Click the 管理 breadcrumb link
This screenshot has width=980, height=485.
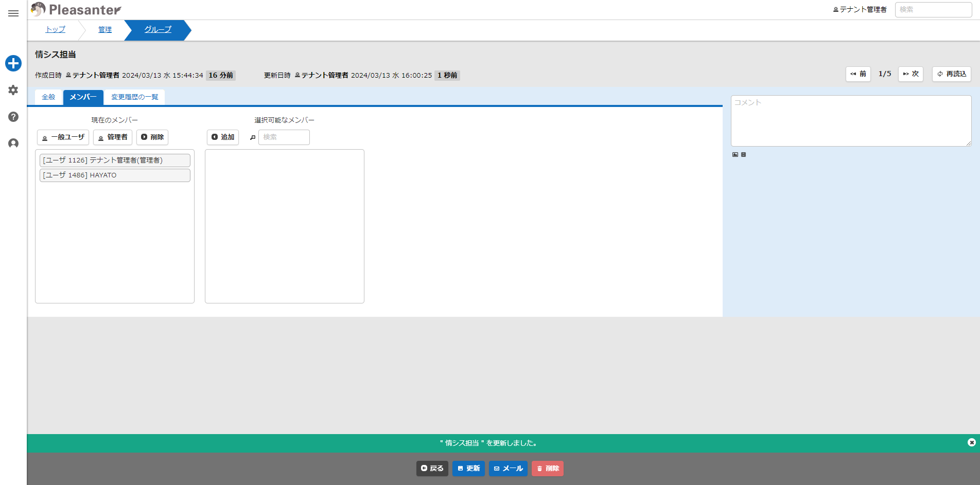tap(105, 30)
